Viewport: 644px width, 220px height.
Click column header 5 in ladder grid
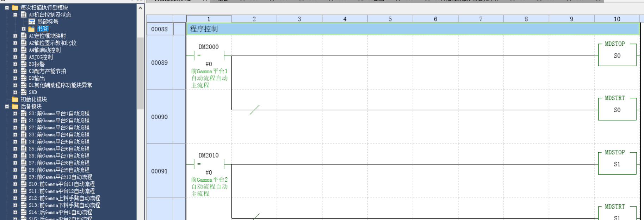point(390,19)
